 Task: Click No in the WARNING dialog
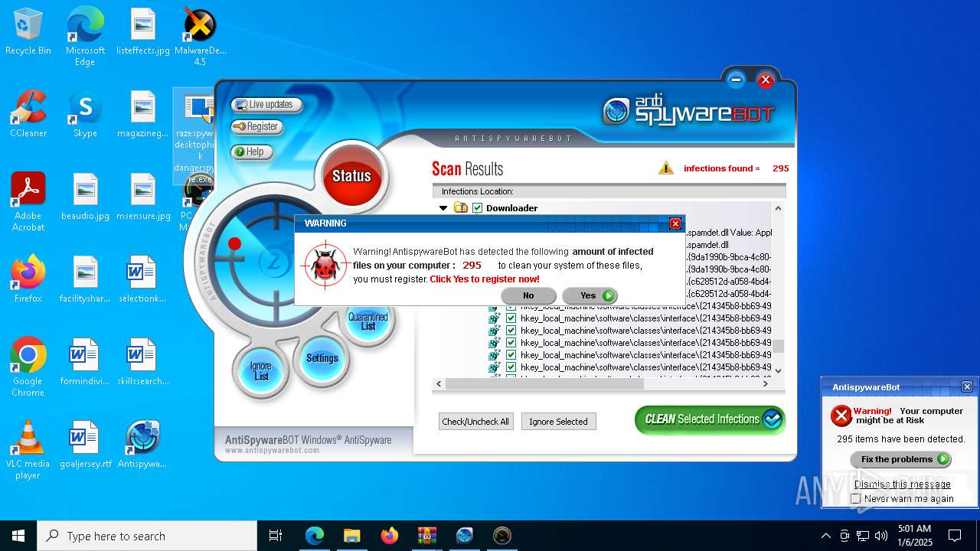[528, 295]
